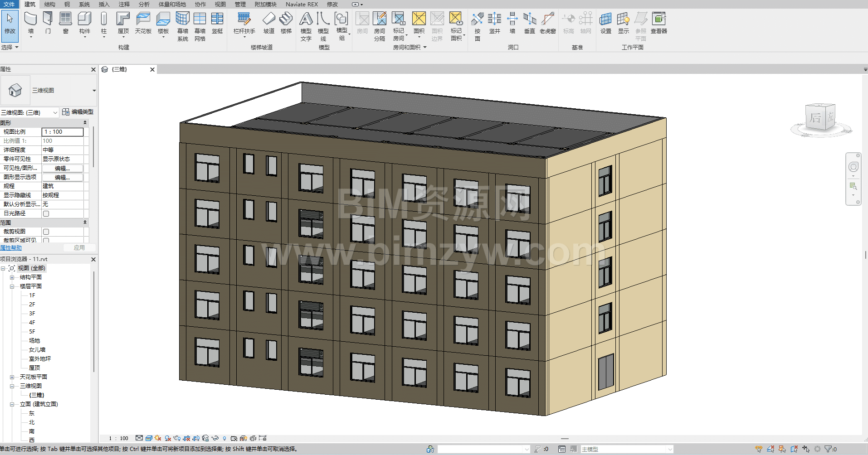Open the 东 elevation view in browser

32,413
